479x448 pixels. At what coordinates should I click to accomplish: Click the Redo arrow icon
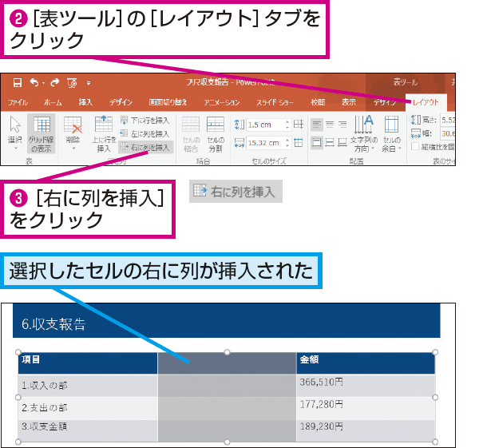pos(54,82)
